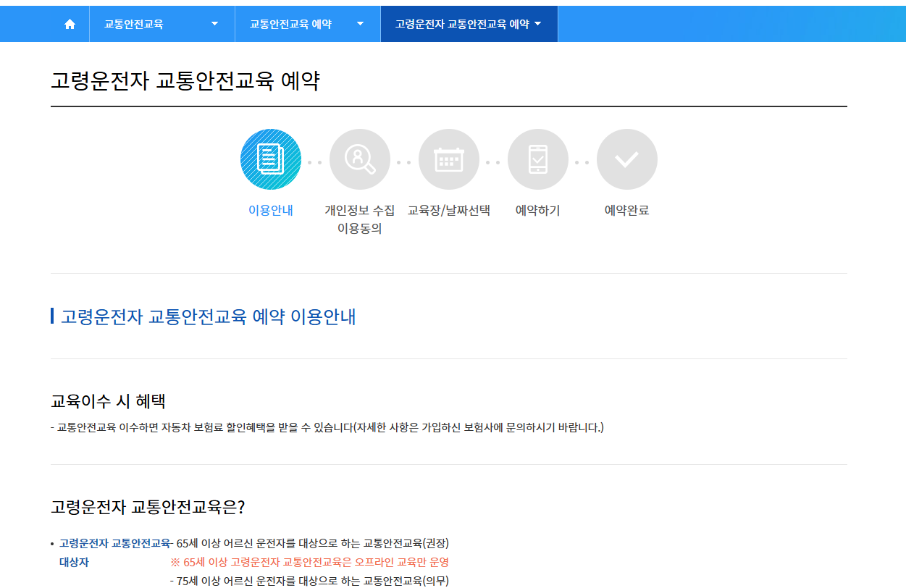Click the 교육장/날짜선택 calendar step icon
The height and width of the screenshot is (588, 906).
[449, 159]
